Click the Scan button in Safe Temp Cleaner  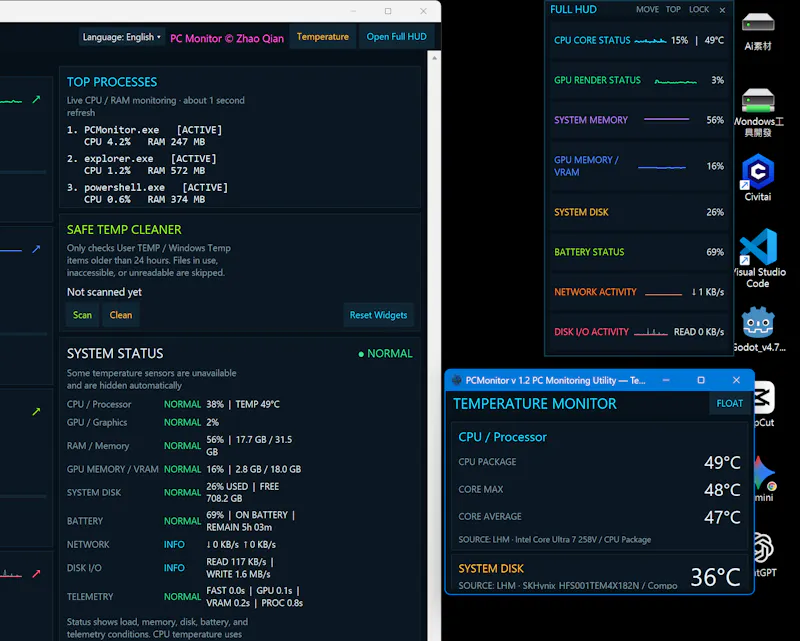(x=82, y=315)
